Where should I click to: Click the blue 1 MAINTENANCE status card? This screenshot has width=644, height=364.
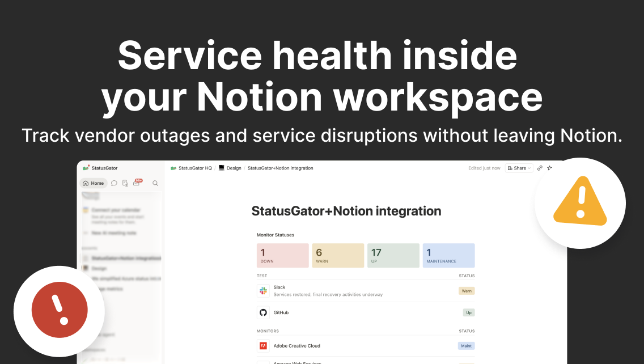[x=448, y=256]
